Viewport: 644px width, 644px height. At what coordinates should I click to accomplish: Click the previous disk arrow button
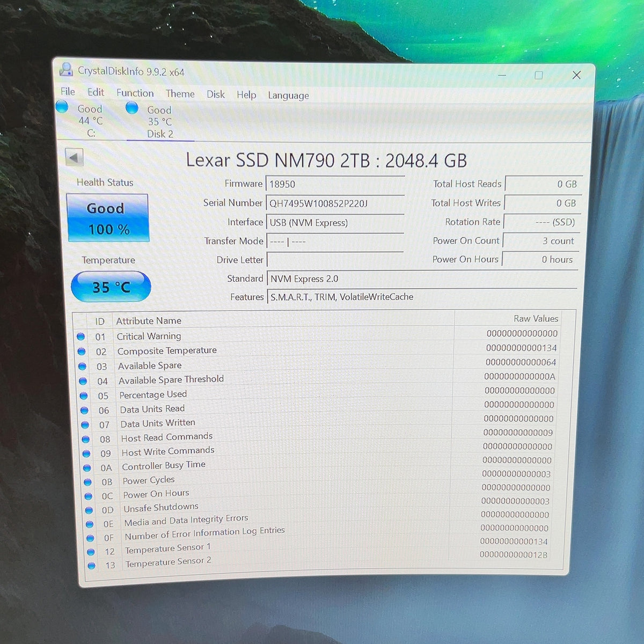tap(74, 158)
